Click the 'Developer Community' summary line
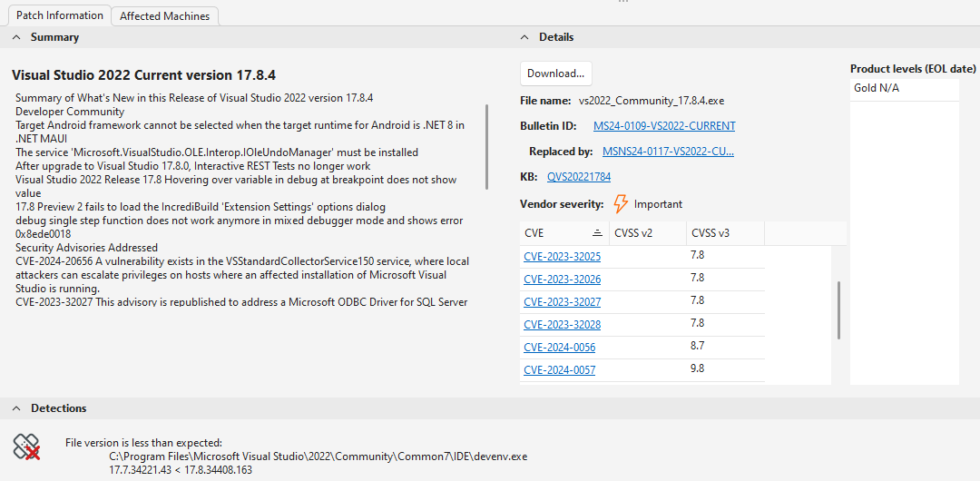980x481 pixels. pyautogui.click(x=70, y=112)
